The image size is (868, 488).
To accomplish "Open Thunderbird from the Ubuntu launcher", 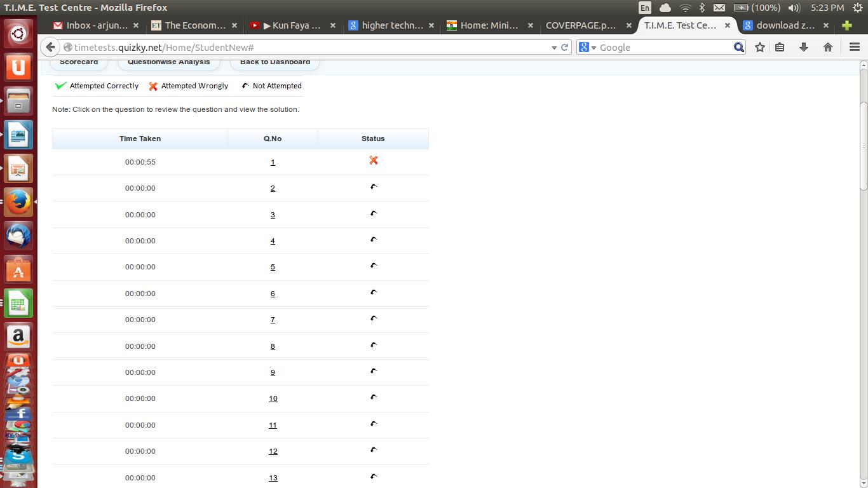I will point(18,236).
